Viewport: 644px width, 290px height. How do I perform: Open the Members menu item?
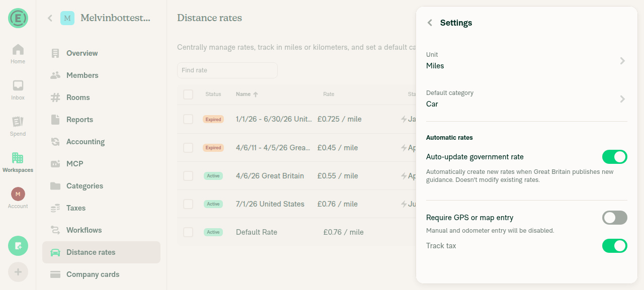[x=101, y=75]
